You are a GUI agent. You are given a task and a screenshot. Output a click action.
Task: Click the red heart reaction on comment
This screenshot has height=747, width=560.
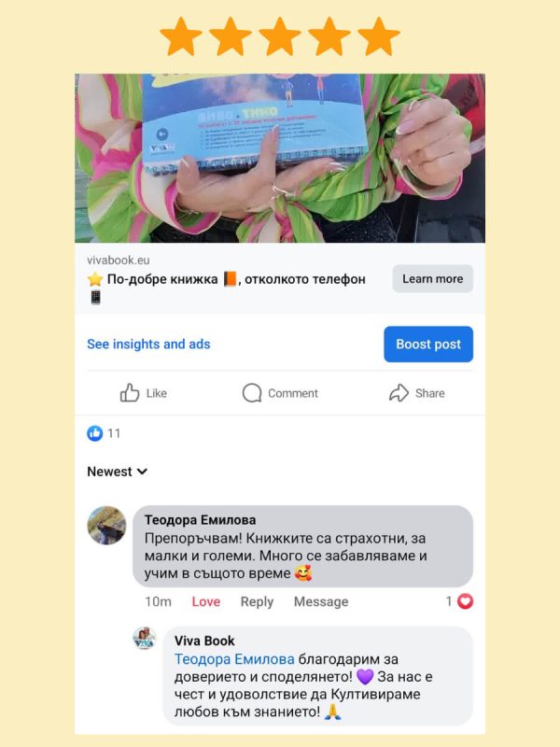[465, 601]
